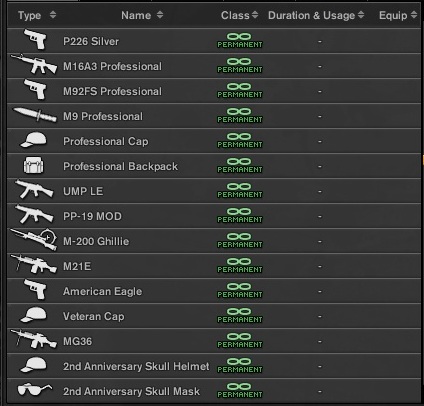Click the UMP LE item name

[83, 191]
